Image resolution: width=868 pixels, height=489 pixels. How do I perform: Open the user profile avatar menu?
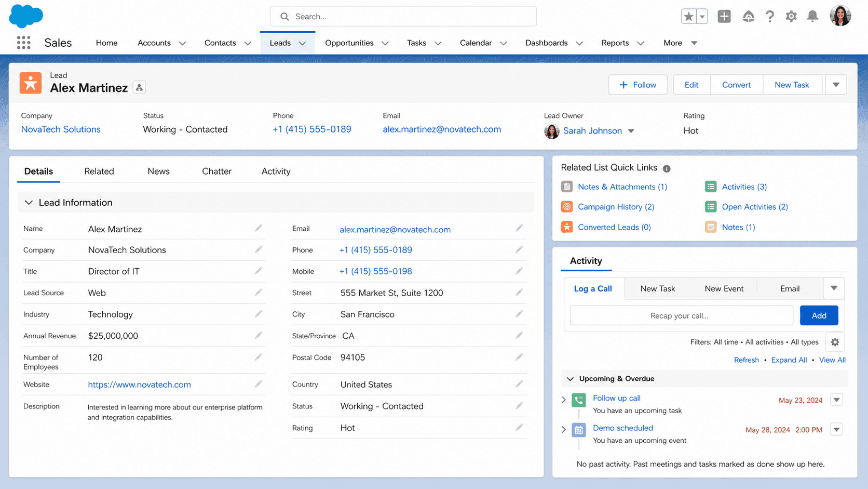[x=840, y=16]
